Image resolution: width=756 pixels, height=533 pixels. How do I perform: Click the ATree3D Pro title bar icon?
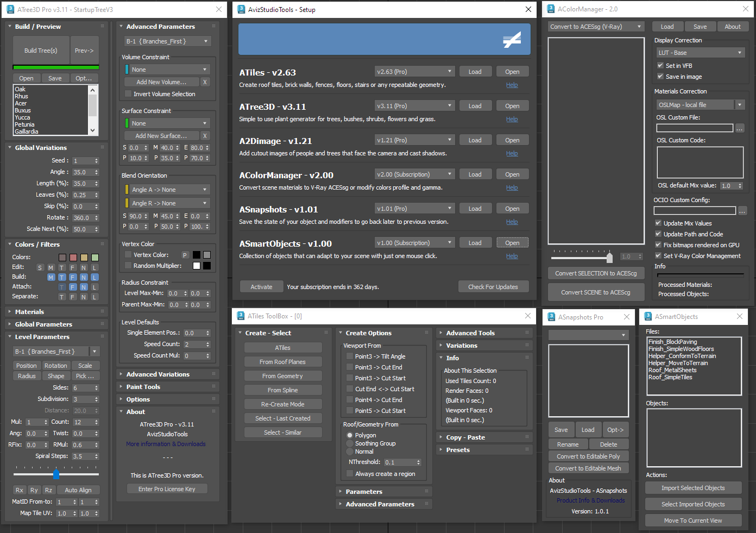tap(9, 9)
